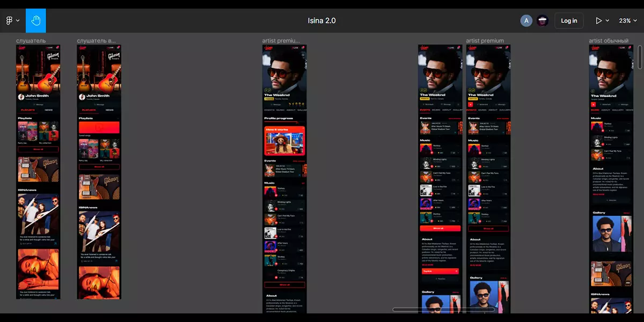Select the слушатель frame label
Image resolution: width=644 pixels, height=322 pixels.
click(x=31, y=41)
